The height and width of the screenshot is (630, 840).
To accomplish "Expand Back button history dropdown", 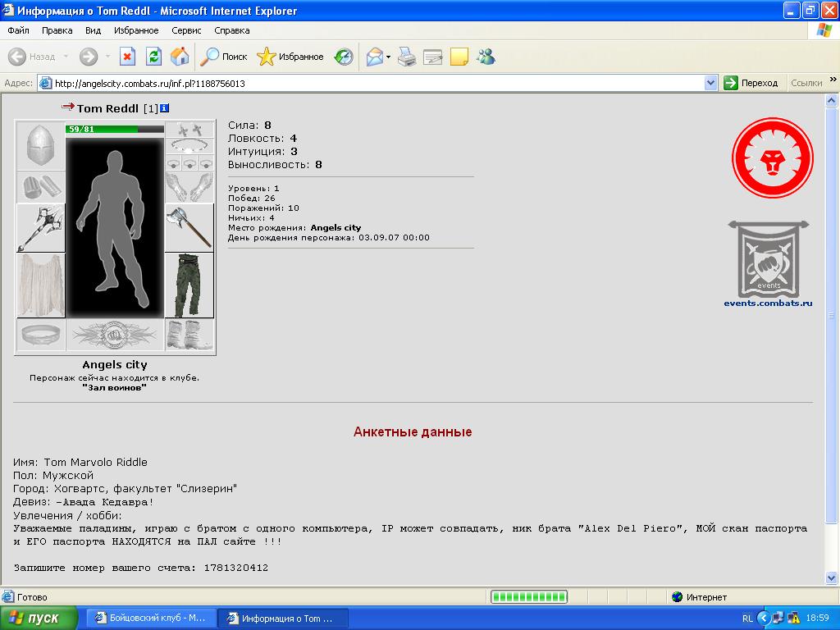I will (66, 57).
